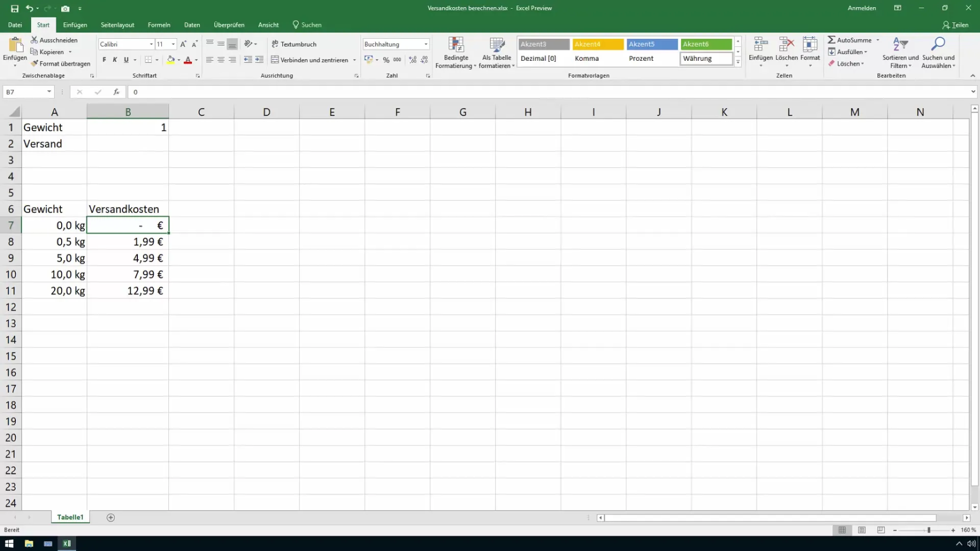The height and width of the screenshot is (551, 980).
Task: Align text right
Action: coord(232,60)
